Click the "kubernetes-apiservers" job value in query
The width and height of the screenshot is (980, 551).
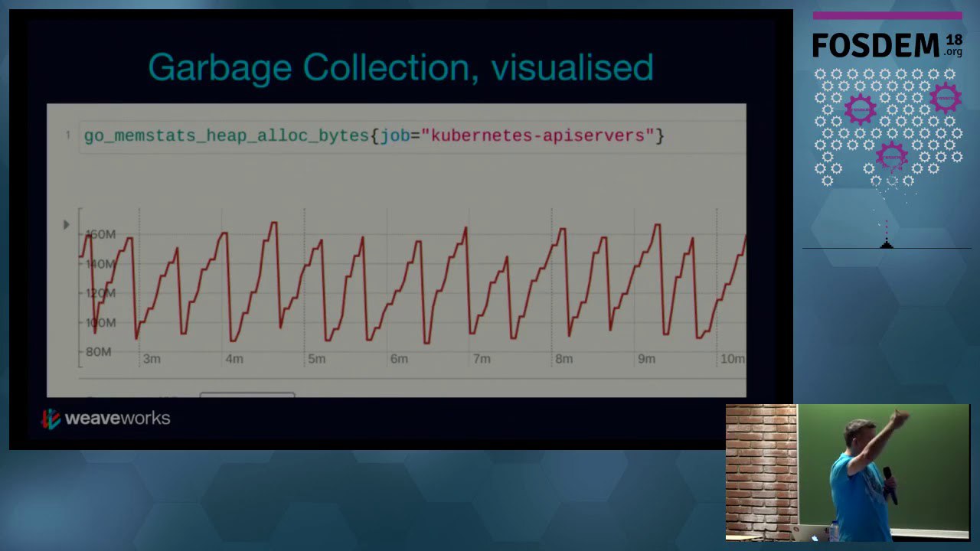538,135
